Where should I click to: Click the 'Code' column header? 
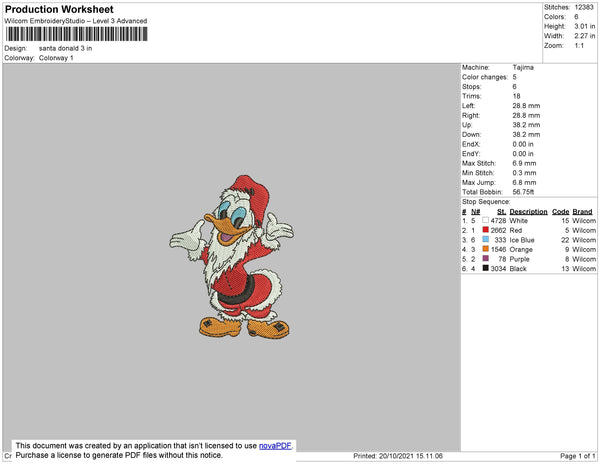(x=561, y=212)
